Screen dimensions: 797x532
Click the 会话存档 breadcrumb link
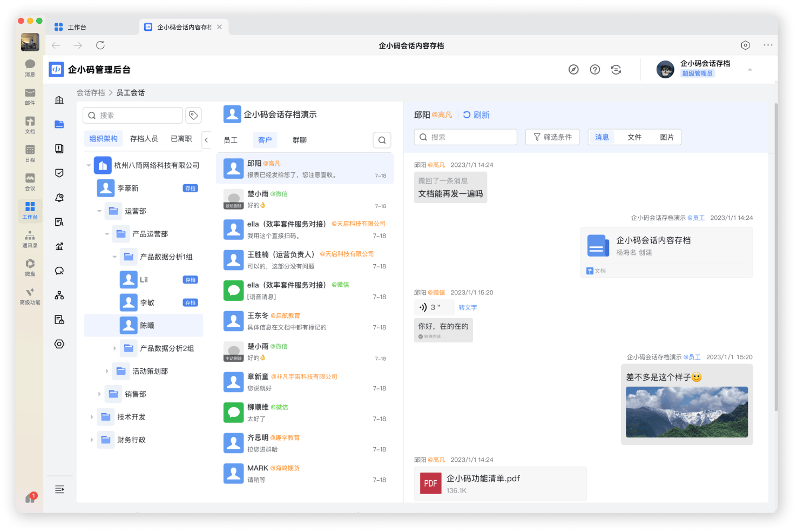pos(91,93)
